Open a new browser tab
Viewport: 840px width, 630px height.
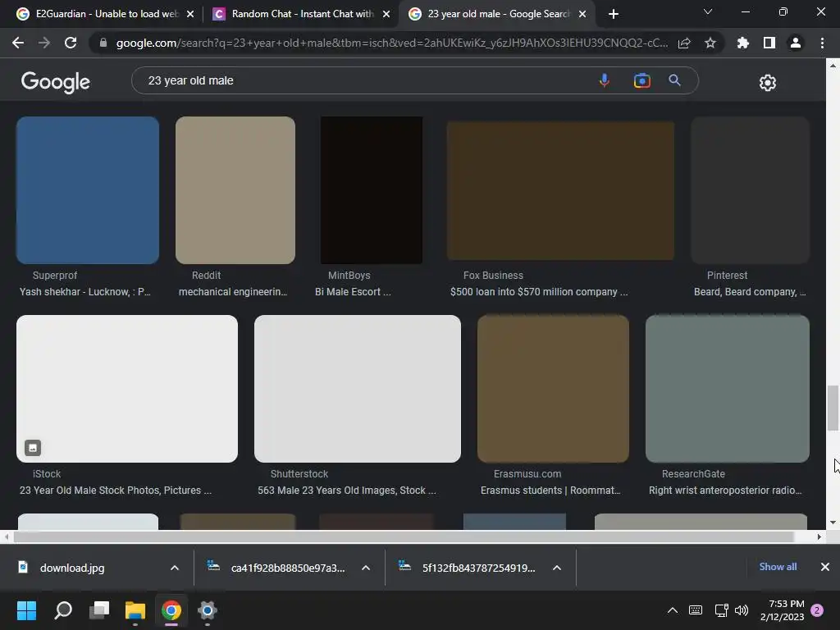[614, 14]
